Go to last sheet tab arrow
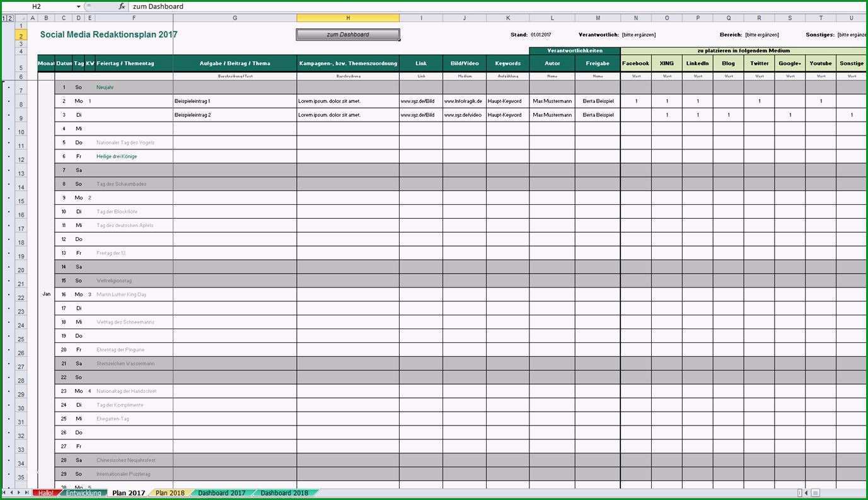Viewport: 868px width, 500px height. [x=26, y=492]
